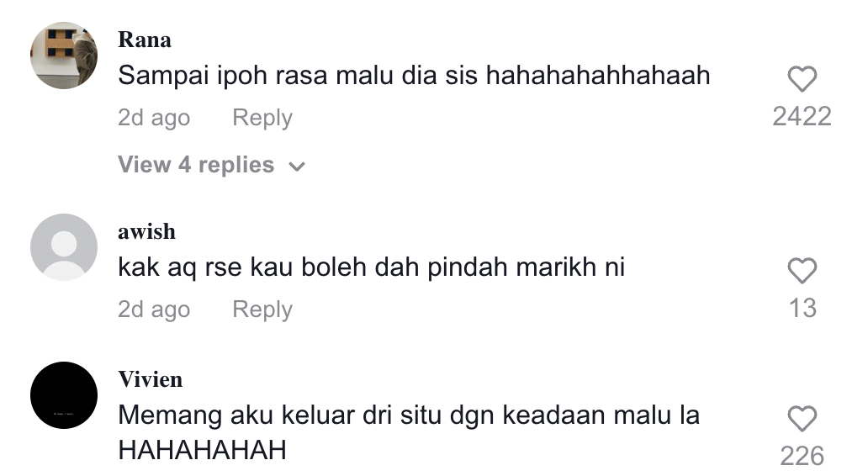Open Rana's profile picture
Viewport: 868px width, 476px height.
tap(64, 56)
